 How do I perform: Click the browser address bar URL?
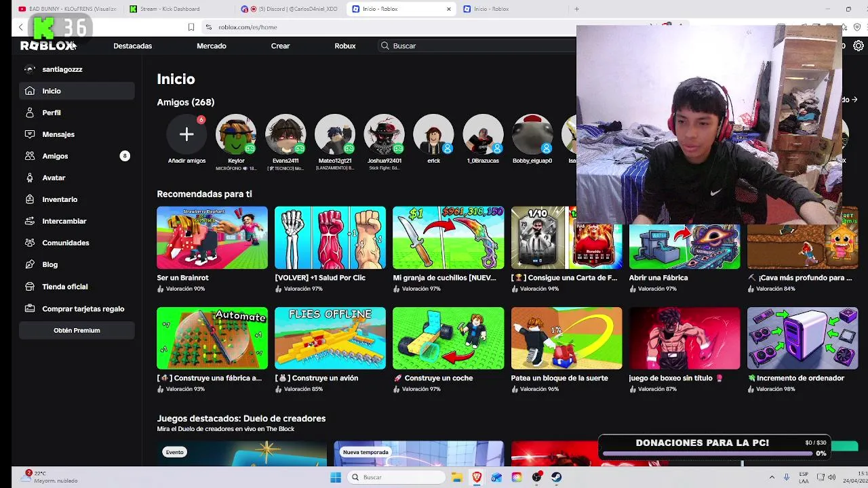pyautogui.click(x=248, y=27)
